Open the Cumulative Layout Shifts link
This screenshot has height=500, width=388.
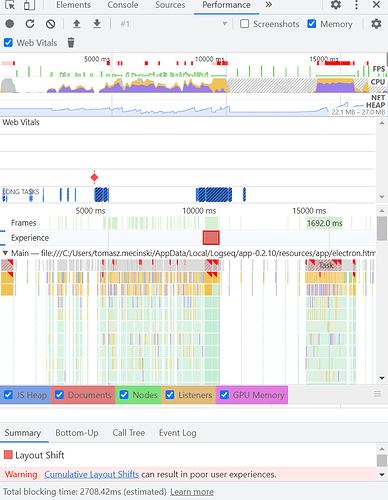tap(91, 474)
